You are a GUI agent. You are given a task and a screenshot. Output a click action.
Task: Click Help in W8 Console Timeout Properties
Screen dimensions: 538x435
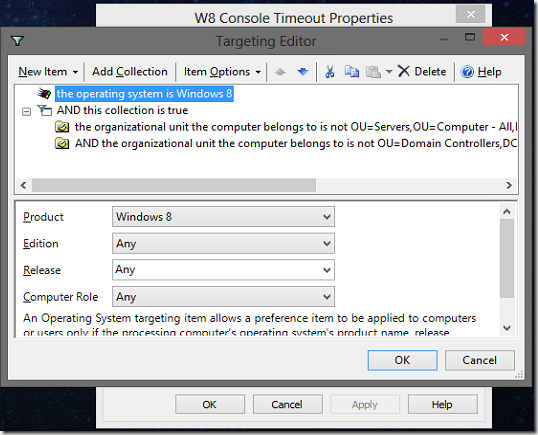[443, 404]
